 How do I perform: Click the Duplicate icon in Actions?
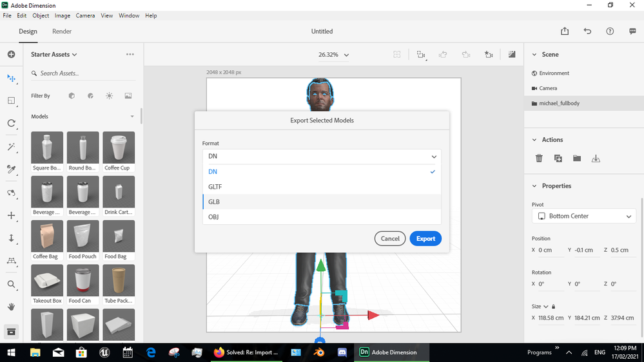pyautogui.click(x=558, y=158)
